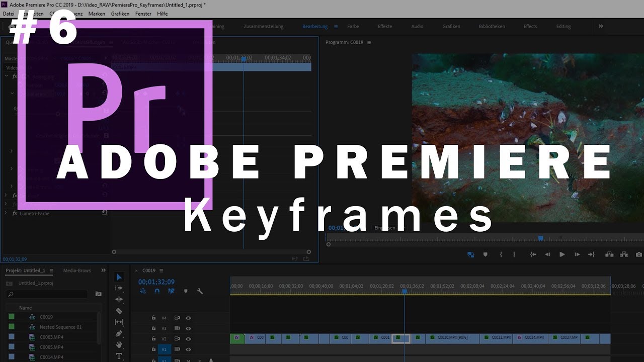Switch to Media-Browser tab
The width and height of the screenshot is (644, 362).
coord(77,270)
